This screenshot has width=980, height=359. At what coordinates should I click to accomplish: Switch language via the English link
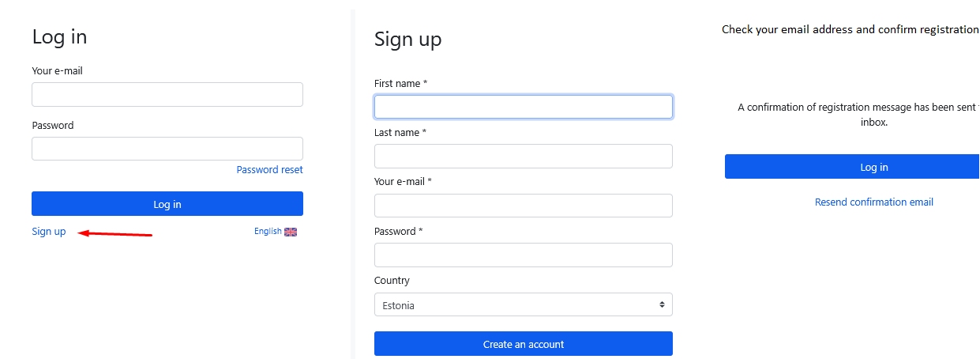click(x=268, y=232)
